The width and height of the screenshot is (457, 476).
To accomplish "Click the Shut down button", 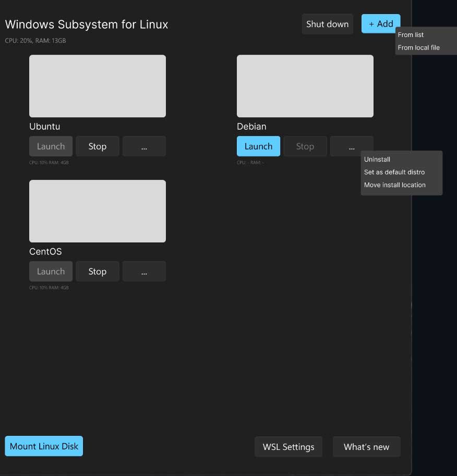I will click(327, 24).
